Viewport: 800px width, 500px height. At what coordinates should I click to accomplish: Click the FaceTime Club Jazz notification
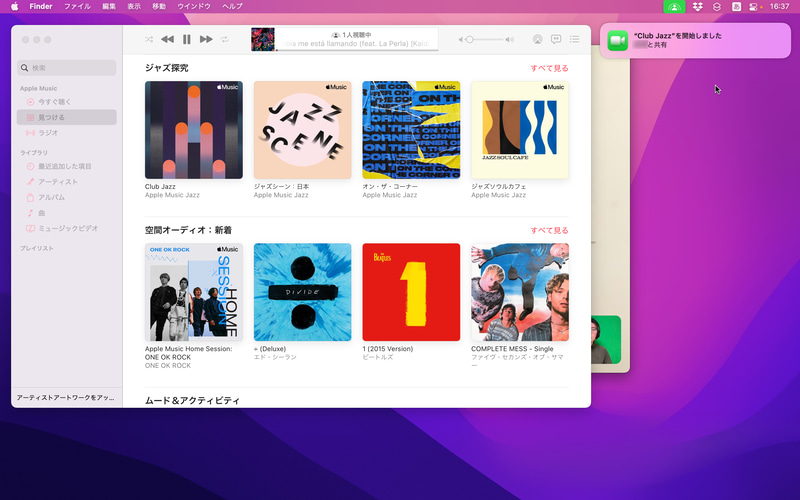(x=695, y=40)
